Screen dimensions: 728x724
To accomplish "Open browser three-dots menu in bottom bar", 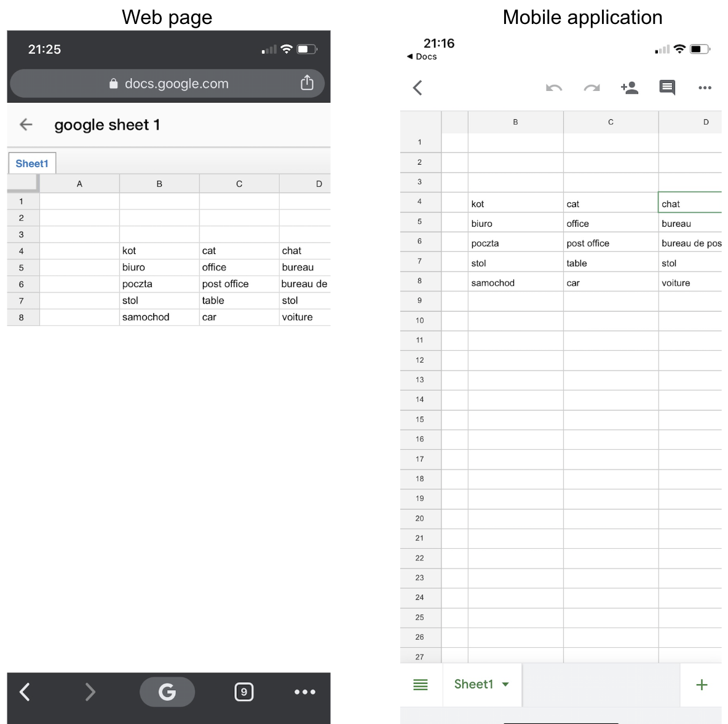I will [305, 692].
